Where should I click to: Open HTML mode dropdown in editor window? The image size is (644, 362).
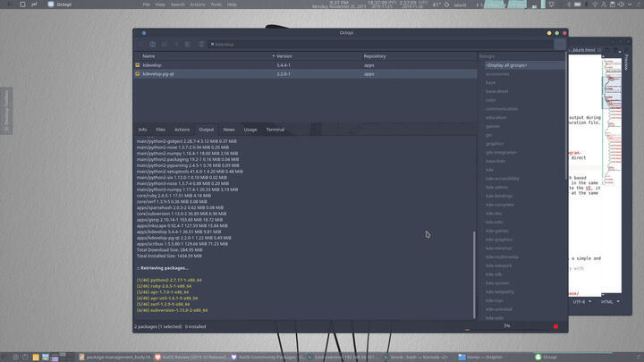[610, 302]
